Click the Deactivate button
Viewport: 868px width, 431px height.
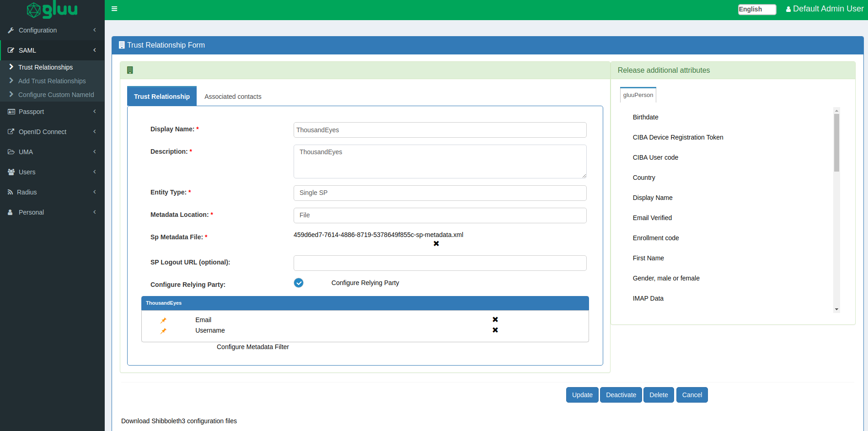pos(621,395)
